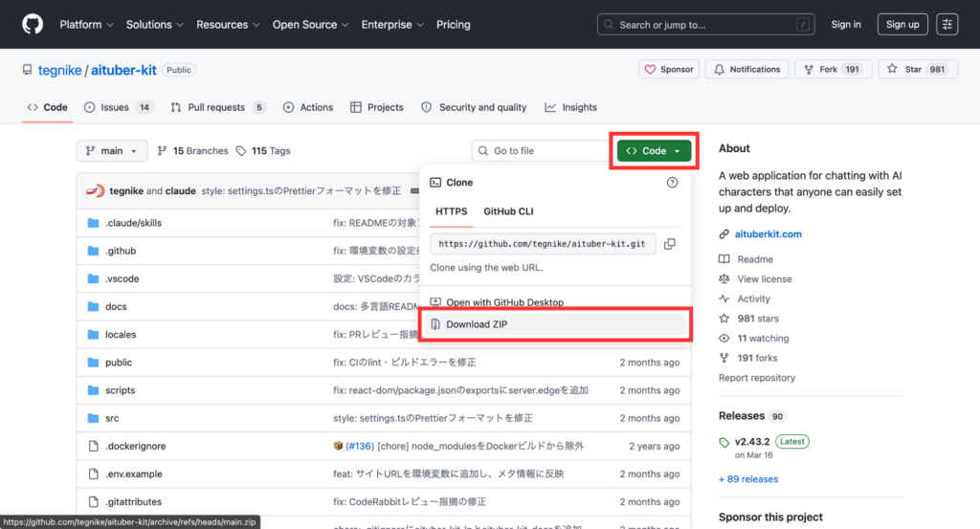
Task: Open the .gitattributes file
Action: click(133, 501)
